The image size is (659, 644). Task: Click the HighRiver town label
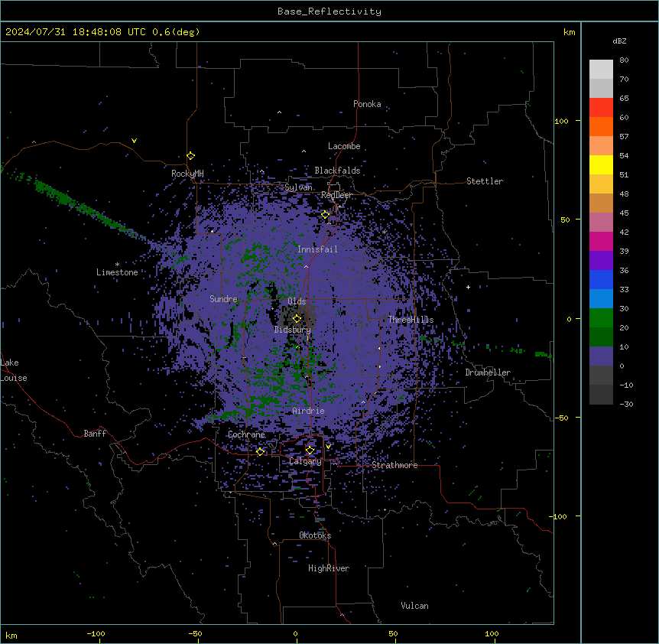pyautogui.click(x=329, y=568)
